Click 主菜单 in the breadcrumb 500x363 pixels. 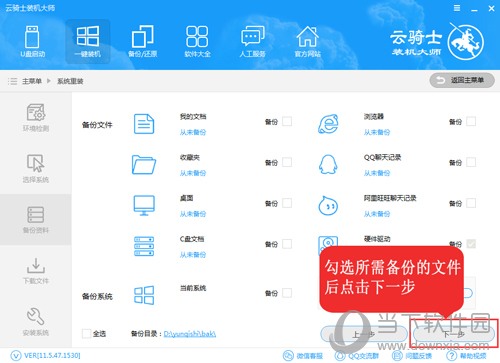pos(32,81)
